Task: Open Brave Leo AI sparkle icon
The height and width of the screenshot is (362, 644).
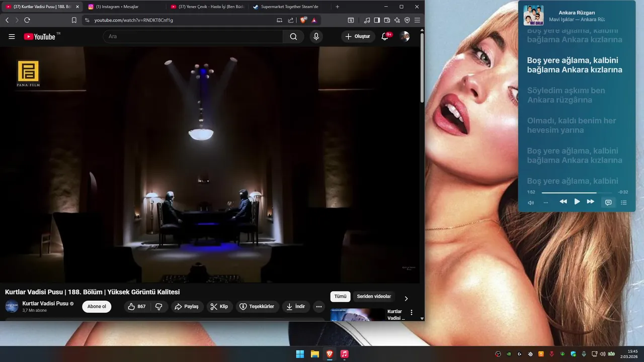Action: (x=397, y=20)
